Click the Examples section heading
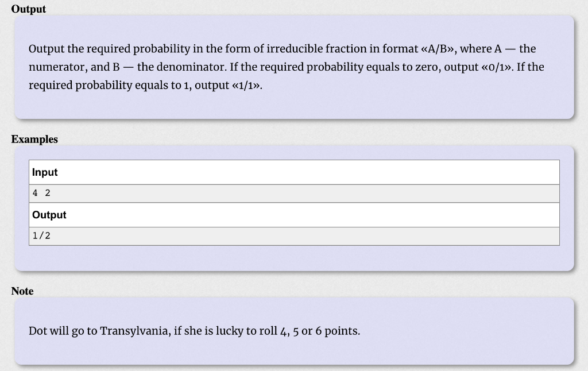Viewport: 588px width, 371px height. coord(34,139)
